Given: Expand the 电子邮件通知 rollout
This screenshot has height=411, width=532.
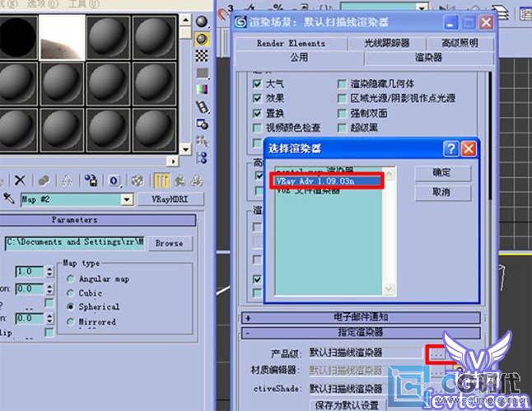Looking at the screenshot, I should [x=361, y=318].
